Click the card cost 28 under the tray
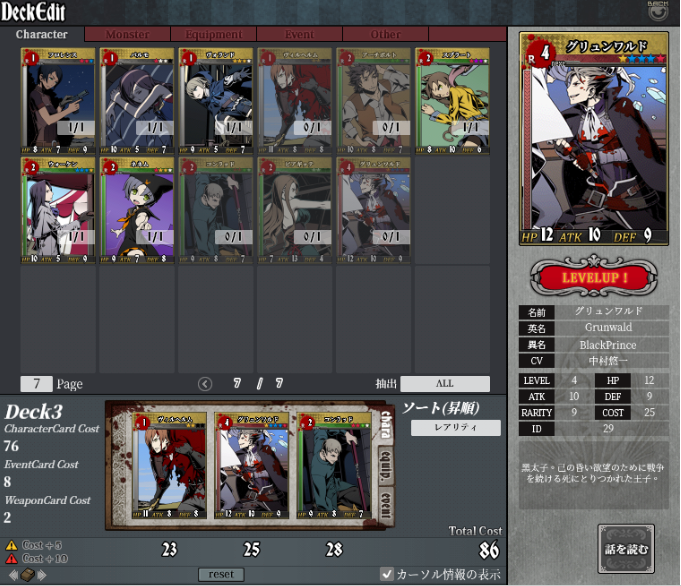681x586 pixels. 334,550
